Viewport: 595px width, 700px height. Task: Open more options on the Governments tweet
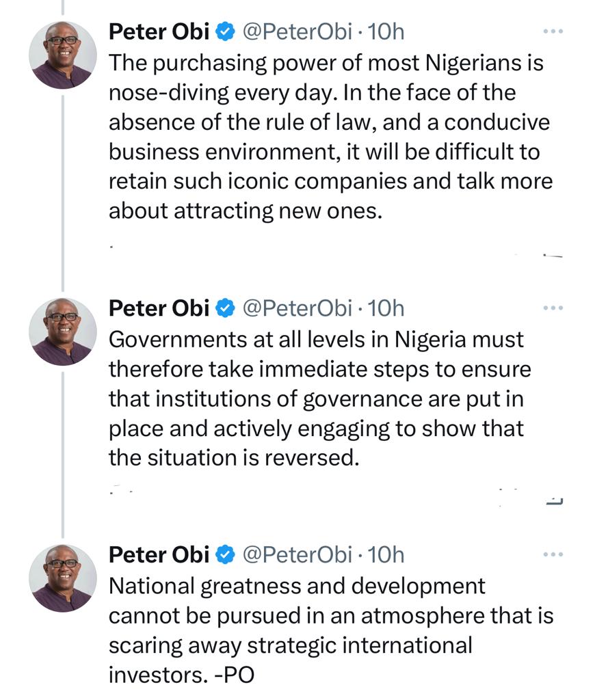tap(552, 308)
